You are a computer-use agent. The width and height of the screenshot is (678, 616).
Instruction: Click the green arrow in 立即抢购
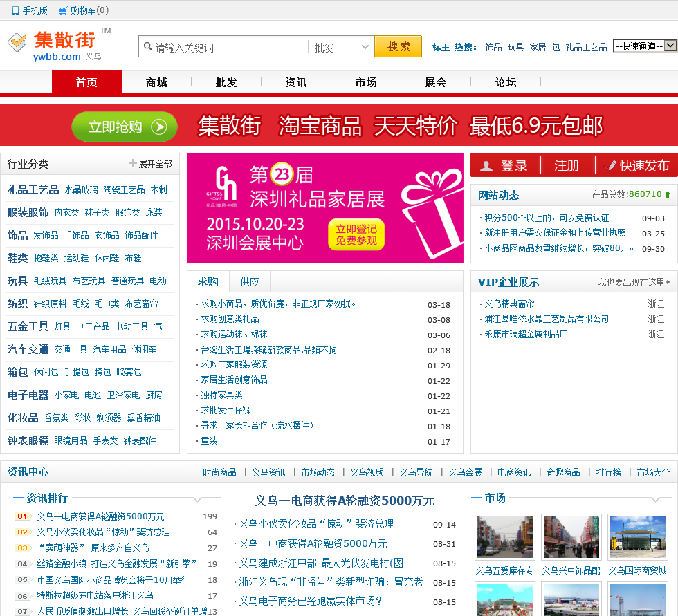pyautogui.click(x=159, y=127)
